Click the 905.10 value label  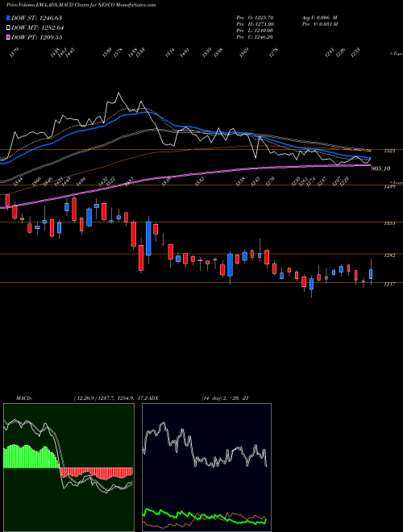380,168
